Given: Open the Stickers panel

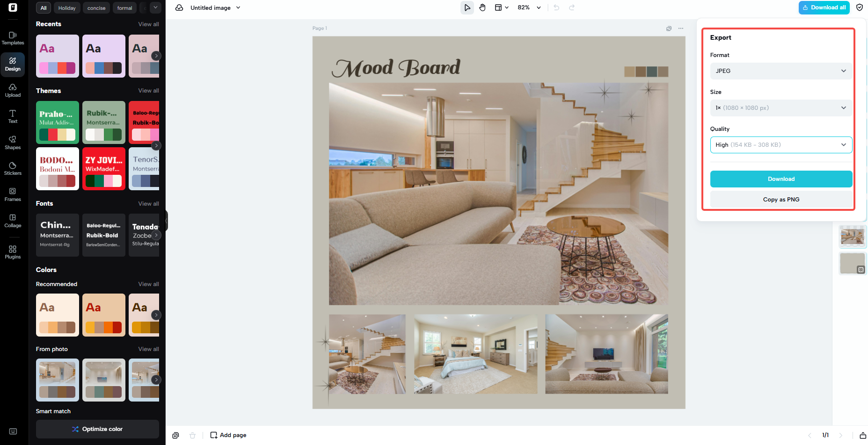Looking at the screenshot, I should (x=13, y=168).
